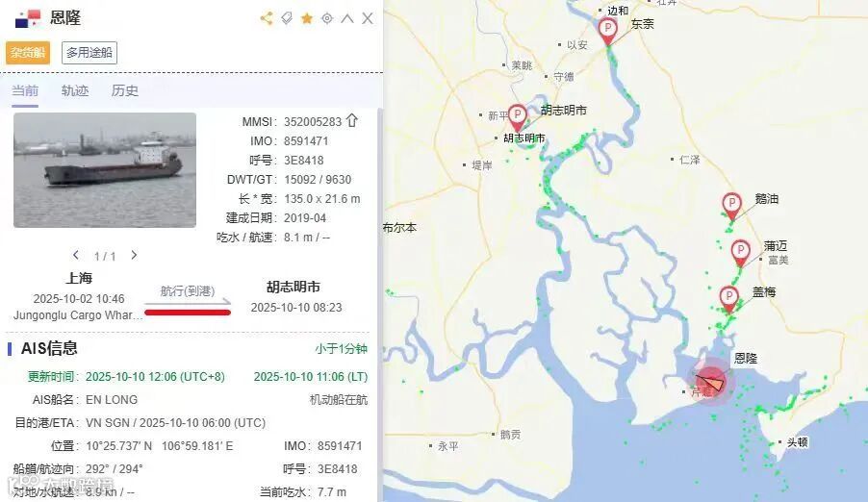868x502 pixels.
Task: Click the MMSI upload arrow icon
Action: [352, 120]
